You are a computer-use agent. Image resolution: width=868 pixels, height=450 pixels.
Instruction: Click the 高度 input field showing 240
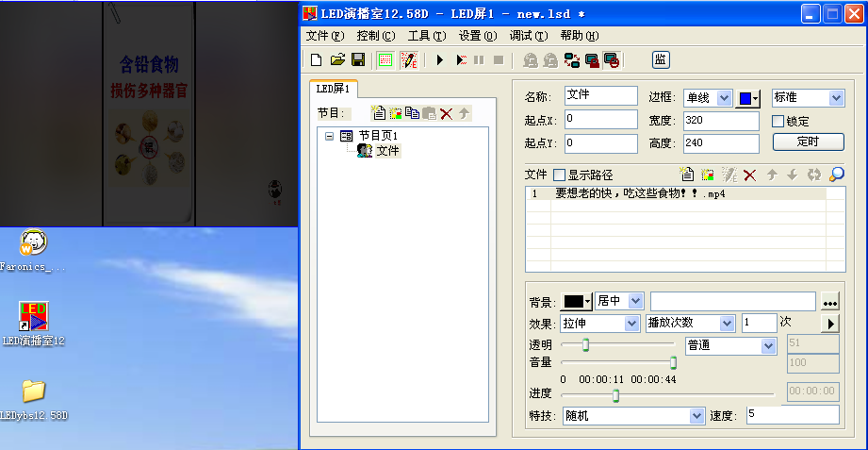(721, 143)
